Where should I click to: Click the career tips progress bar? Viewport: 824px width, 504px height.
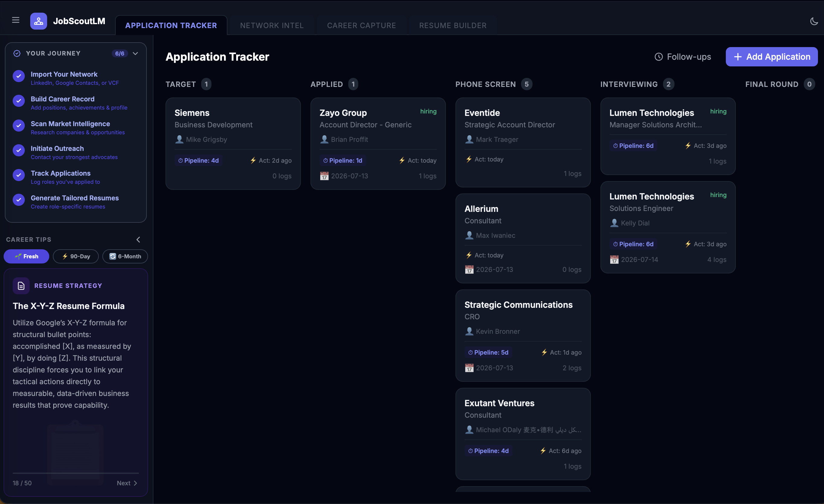pyautogui.click(x=76, y=473)
